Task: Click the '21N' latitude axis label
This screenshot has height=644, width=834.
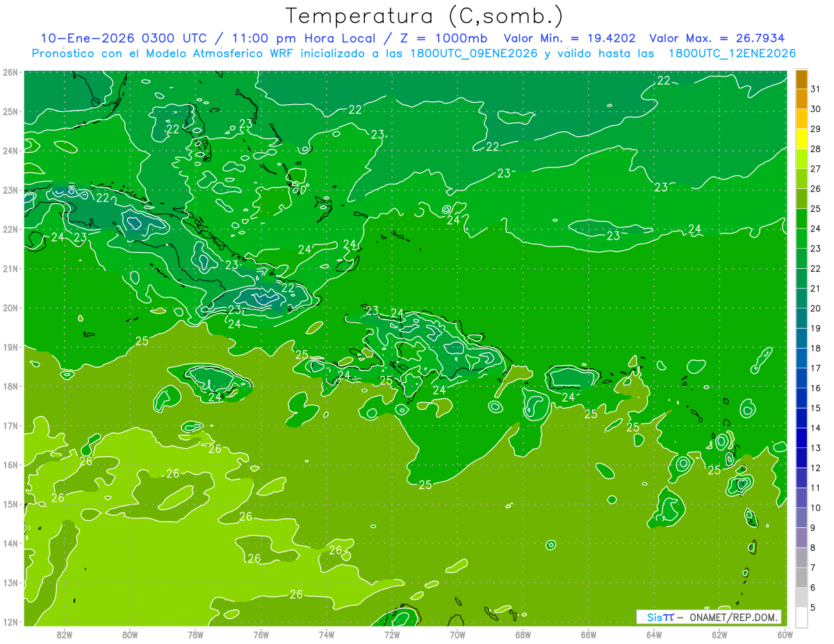Action: pos(11,268)
